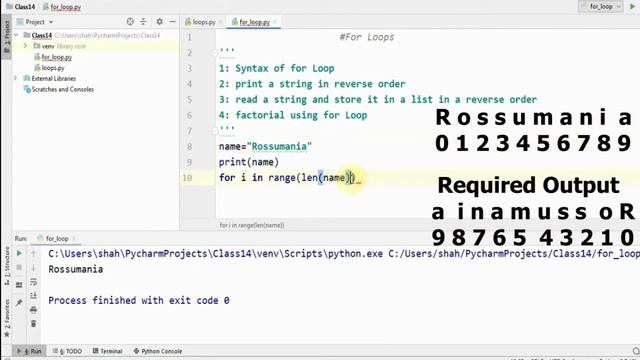Pin the Run tab with pin icon
Image resolution: width=640 pixels, height=360 pixels.
19,302
